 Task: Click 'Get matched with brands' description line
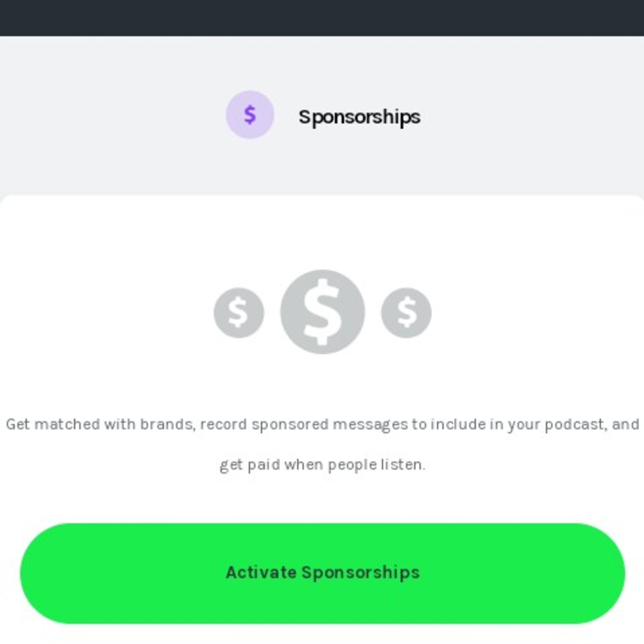tap(322, 425)
